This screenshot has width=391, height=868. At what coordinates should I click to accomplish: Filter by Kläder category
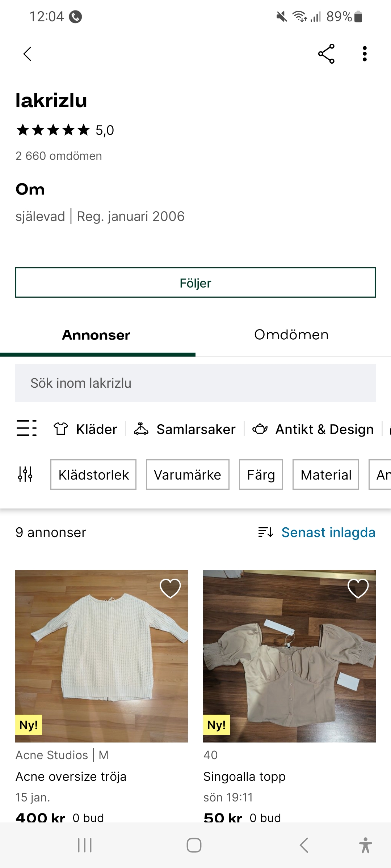pyautogui.click(x=86, y=429)
